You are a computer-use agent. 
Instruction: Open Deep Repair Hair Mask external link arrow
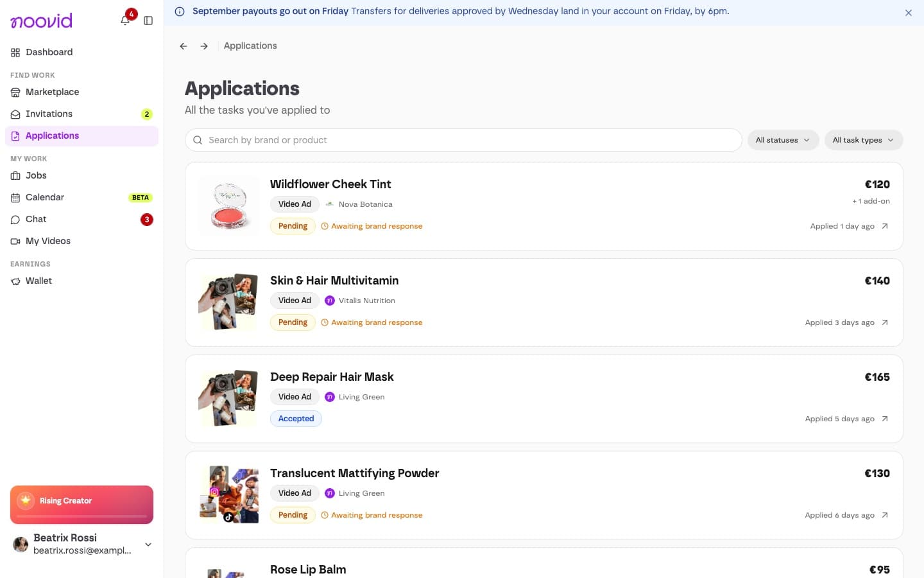[x=885, y=419]
